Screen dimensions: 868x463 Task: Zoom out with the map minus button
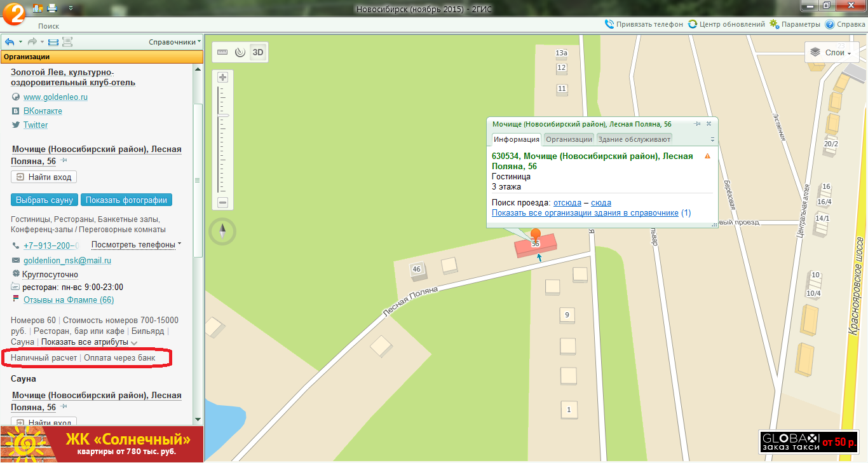(x=222, y=203)
